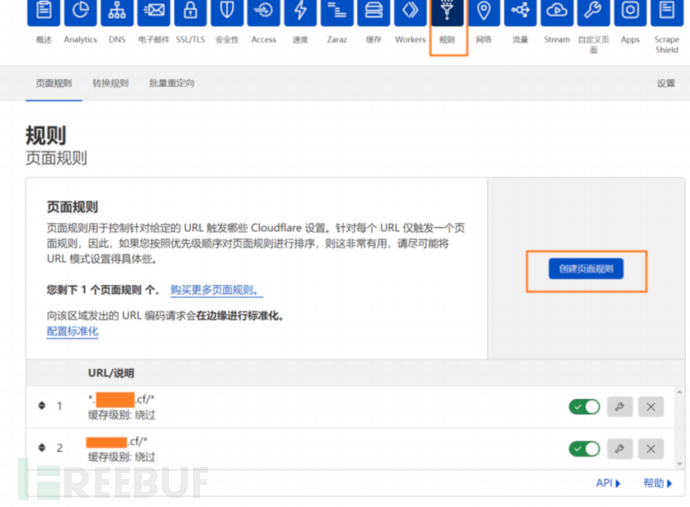
Task: Open the 电子邮件 email icon
Action: pos(154,12)
